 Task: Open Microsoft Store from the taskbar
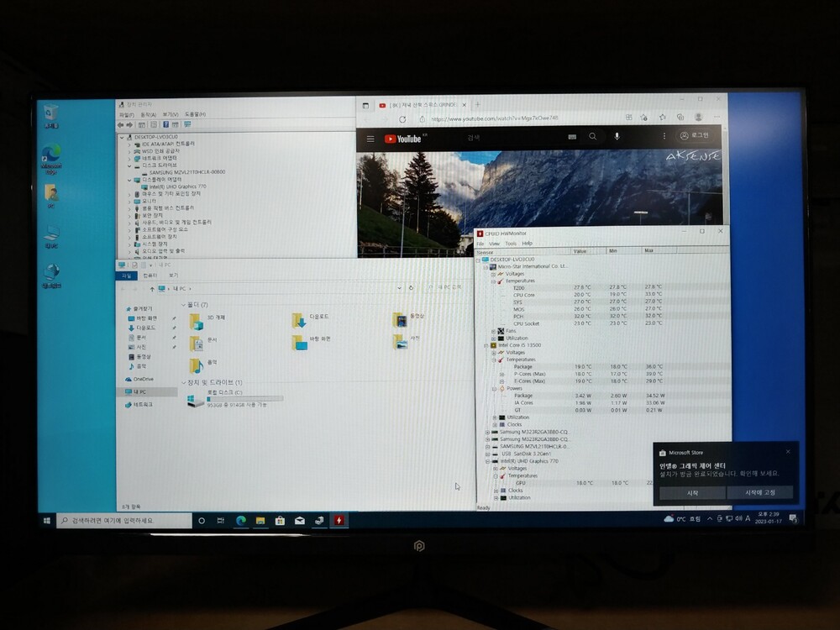pyautogui.click(x=280, y=521)
